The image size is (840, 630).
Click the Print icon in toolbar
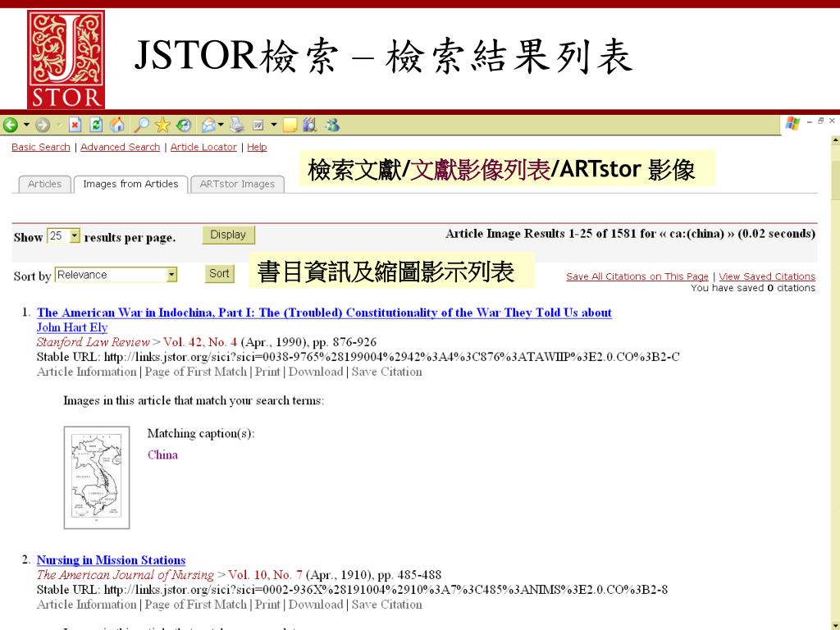click(236, 126)
